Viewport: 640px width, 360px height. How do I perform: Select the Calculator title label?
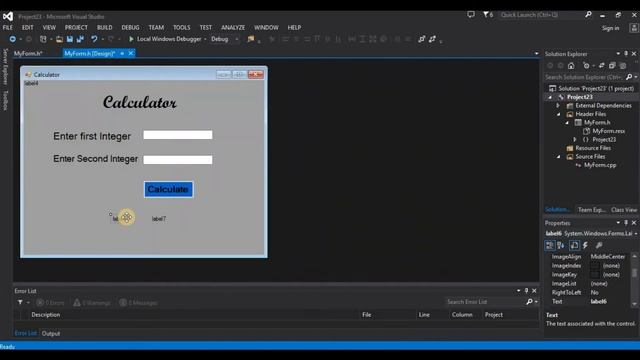click(140, 102)
